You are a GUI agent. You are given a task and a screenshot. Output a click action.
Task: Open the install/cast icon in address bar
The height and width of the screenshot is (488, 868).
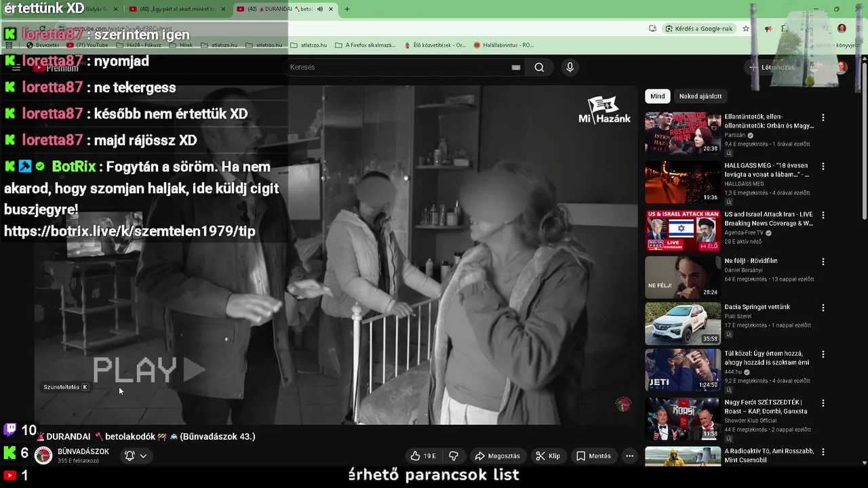click(x=652, y=28)
